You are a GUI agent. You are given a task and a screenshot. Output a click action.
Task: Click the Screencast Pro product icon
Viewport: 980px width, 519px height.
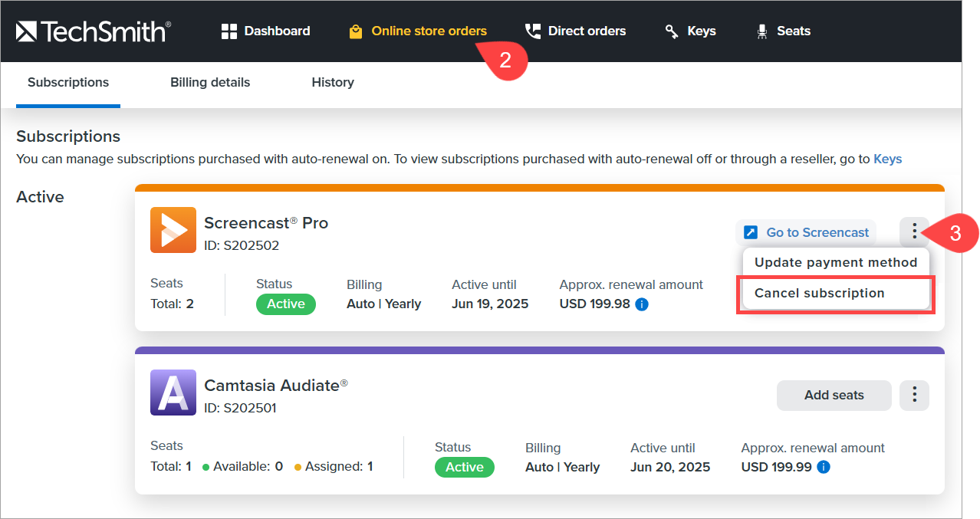coord(173,230)
